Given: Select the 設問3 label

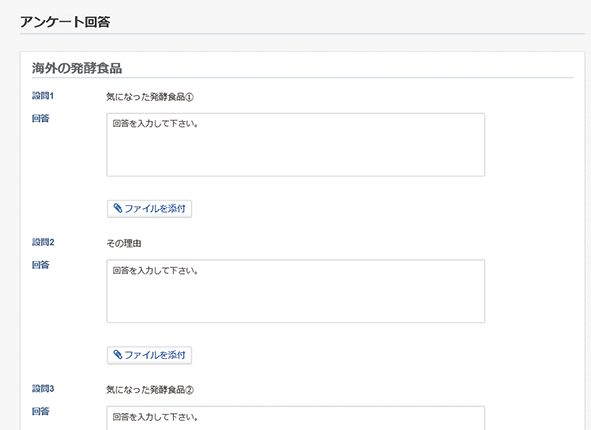Looking at the screenshot, I should (43, 389).
